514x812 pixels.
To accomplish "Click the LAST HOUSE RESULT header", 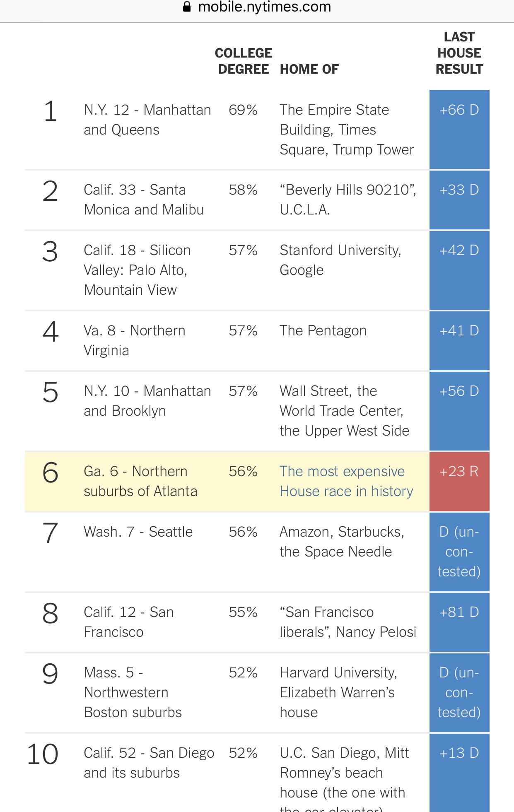I will [459, 53].
